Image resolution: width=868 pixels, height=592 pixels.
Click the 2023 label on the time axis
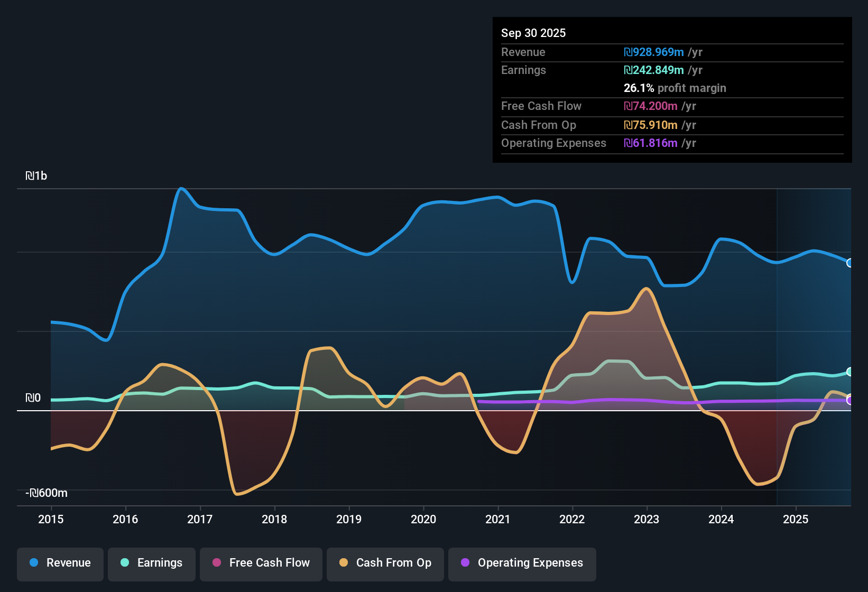pyautogui.click(x=647, y=520)
